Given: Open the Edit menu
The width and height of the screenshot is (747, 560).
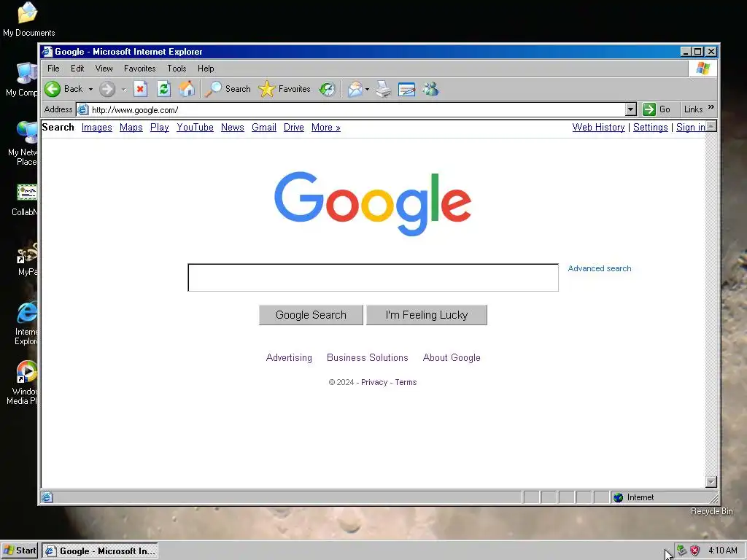Looking at the screenshot, I should (77, 69).
